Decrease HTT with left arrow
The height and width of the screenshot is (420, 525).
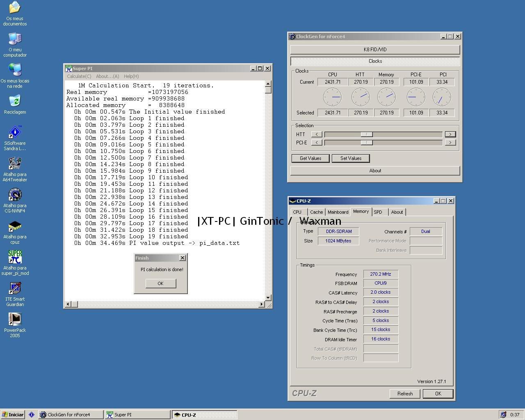point(317,134)
